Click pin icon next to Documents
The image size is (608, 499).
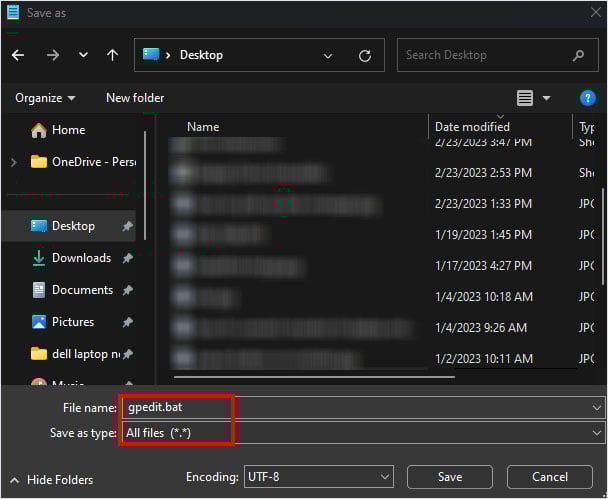[128, 290]
